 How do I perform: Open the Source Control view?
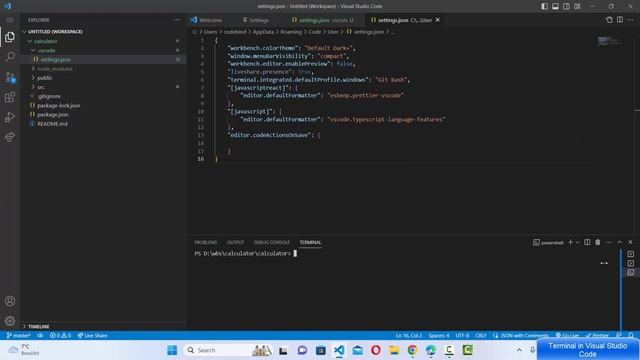pos(10,77)
